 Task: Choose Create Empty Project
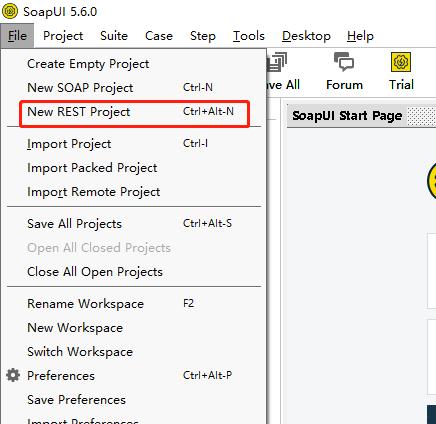(134, 64)
